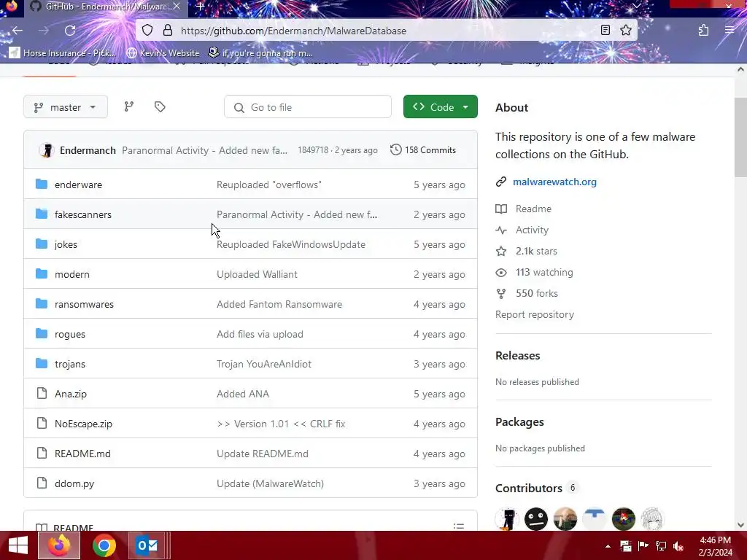The width and height of the screenshot is (747, 560).
Task: Click the Added Fantom Ransomware commit message
Action: tap(279, 304)
